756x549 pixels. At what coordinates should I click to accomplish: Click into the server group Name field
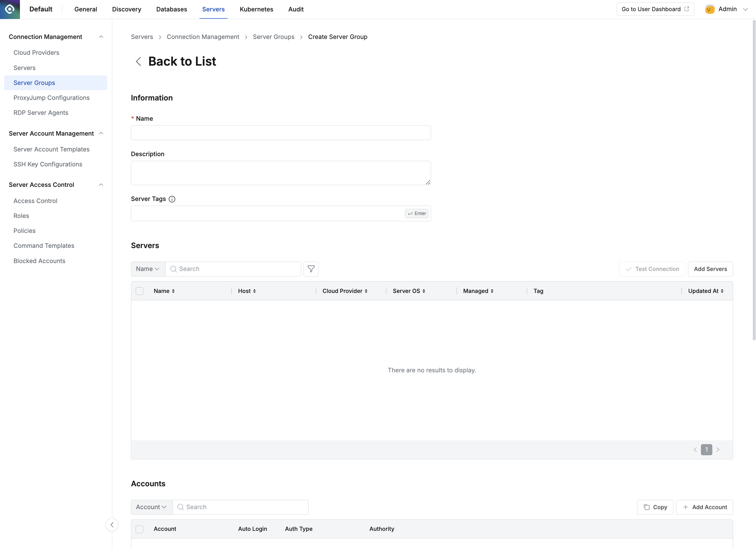281,133
